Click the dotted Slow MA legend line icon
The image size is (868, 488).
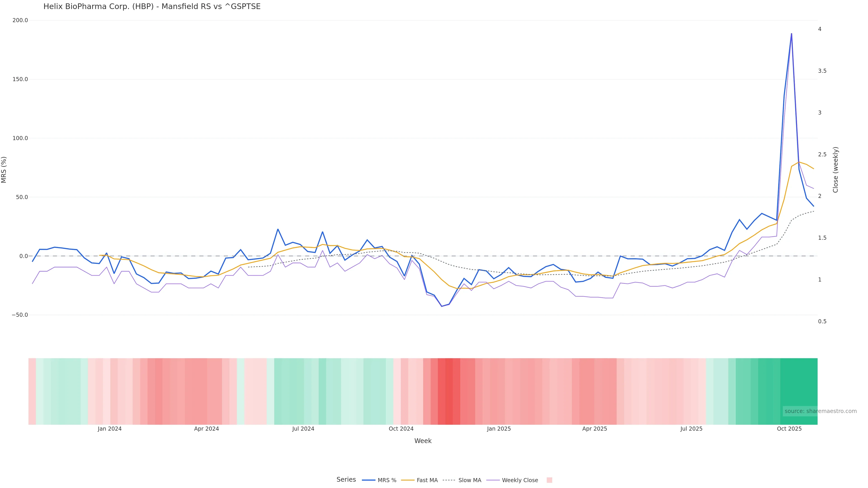[449, 480]
